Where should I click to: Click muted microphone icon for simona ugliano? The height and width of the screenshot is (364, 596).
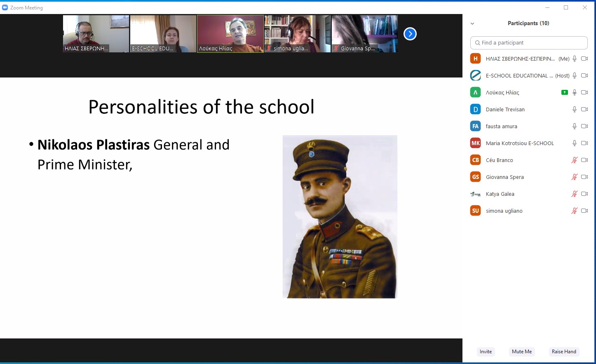point(574,211)
